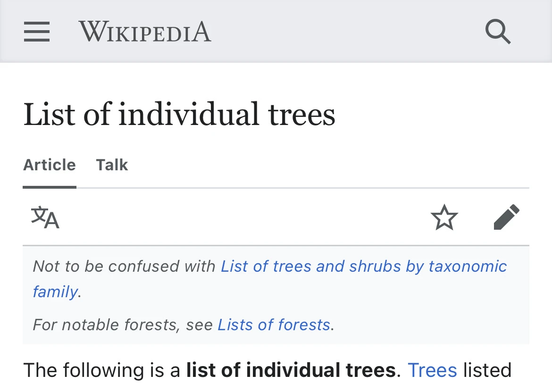
Task: Select the Article tab
Action: [x=50, y=165]
